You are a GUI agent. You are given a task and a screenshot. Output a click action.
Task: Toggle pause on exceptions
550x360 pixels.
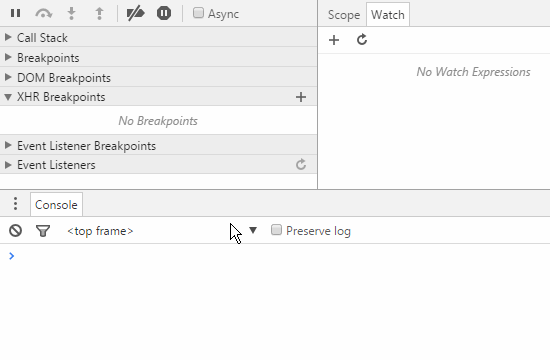[x=164, y=13]
